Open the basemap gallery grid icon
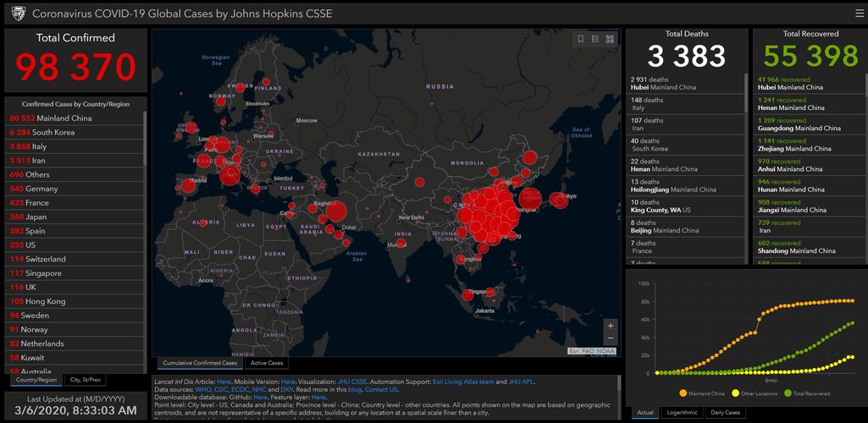The image size is (868, 423). click(610, 39)
